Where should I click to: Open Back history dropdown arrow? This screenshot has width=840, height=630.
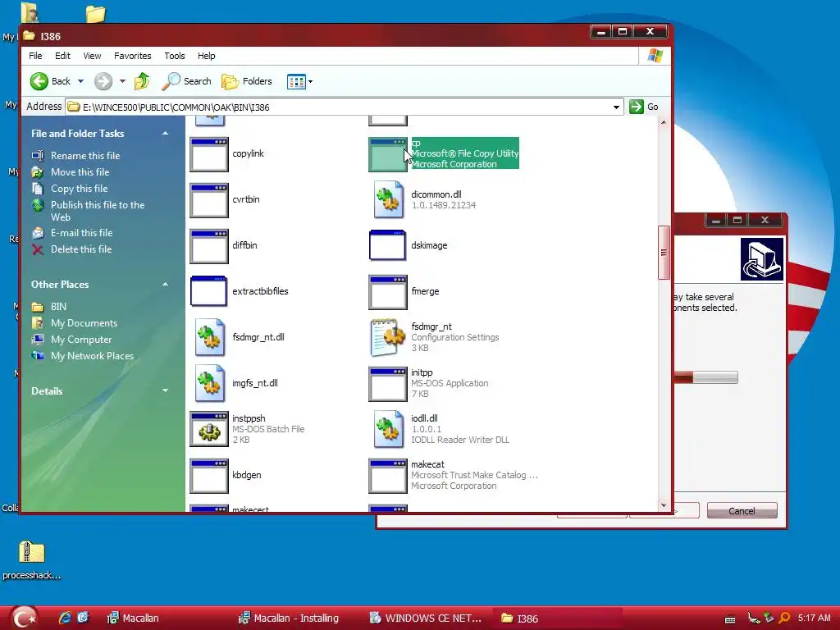click(81, 81)
